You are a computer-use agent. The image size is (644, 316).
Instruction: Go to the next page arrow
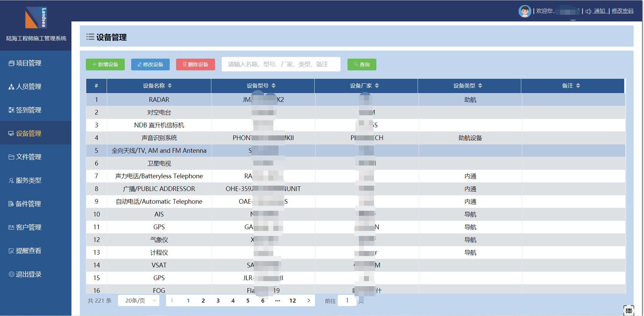309,301
